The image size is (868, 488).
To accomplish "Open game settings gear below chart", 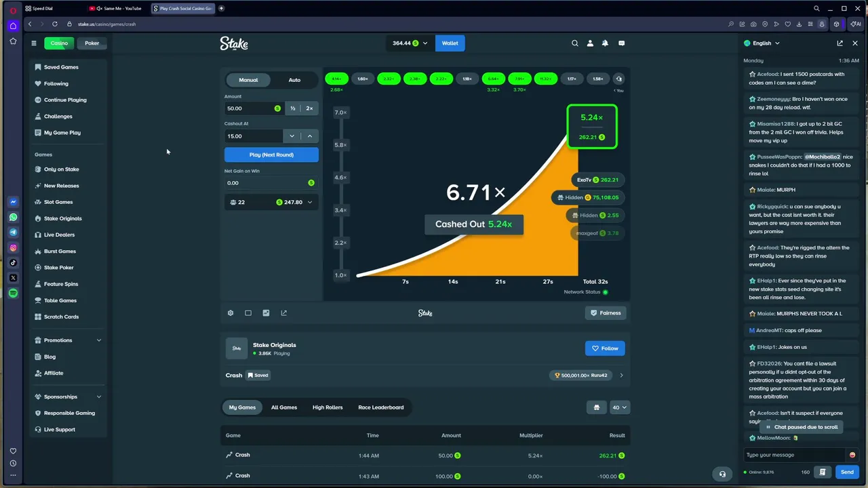I will 231,313.
